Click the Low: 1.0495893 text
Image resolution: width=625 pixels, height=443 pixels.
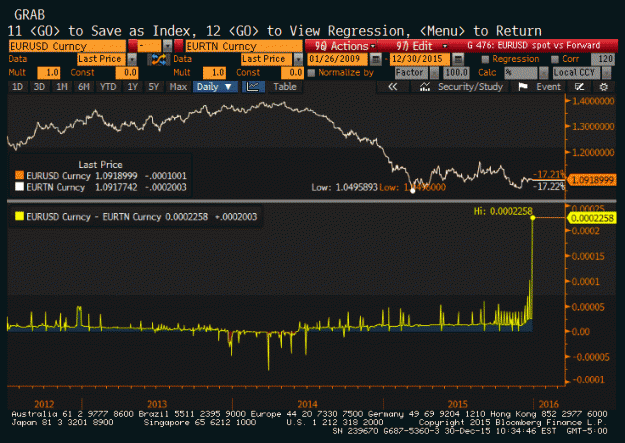click(344, 187)
